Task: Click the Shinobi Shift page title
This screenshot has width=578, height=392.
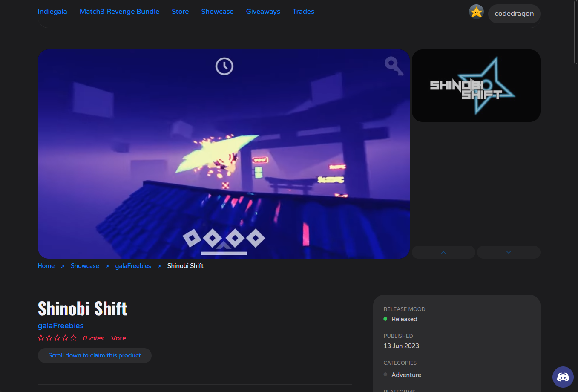Action: pyautogui.click(x=83, y=308)
